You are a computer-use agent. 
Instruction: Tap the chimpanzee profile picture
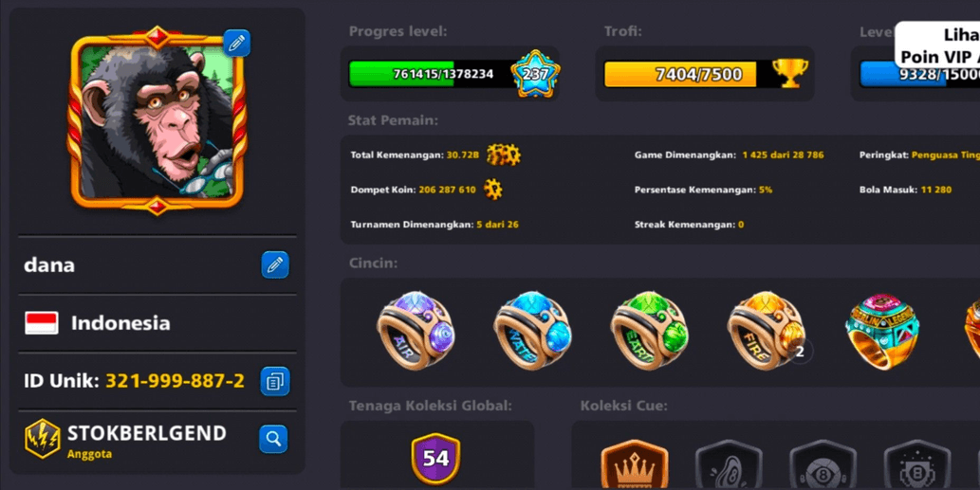[157, 120]
